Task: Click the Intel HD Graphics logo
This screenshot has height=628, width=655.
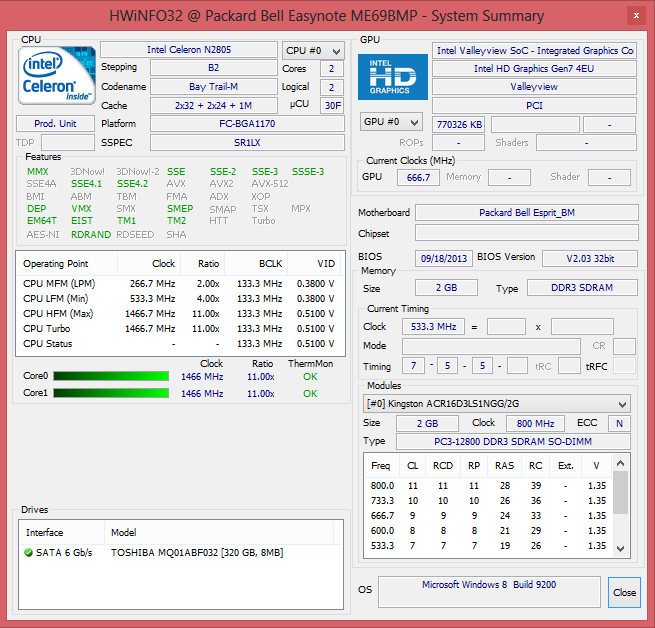Action: coord(393,77)
